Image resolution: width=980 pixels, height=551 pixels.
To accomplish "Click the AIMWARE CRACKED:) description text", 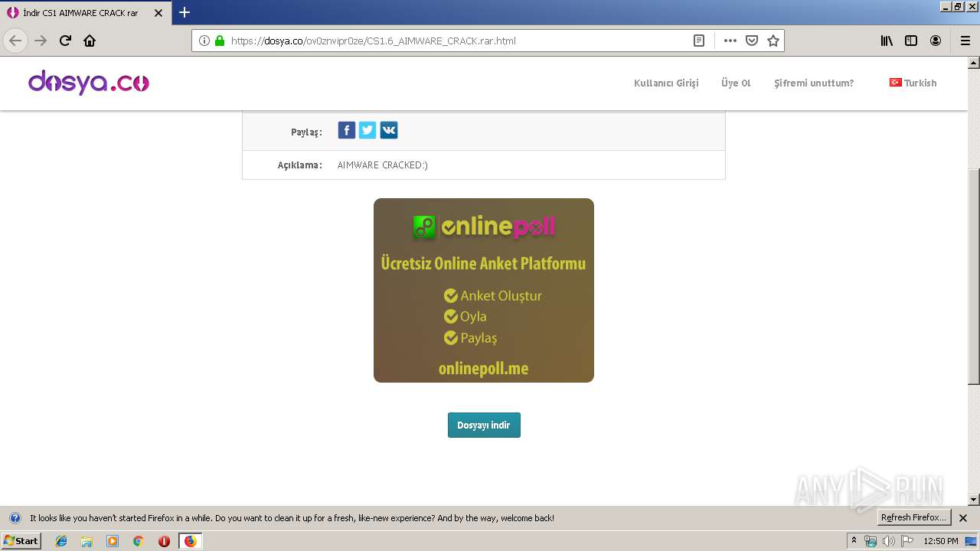I will pos(383,165).
